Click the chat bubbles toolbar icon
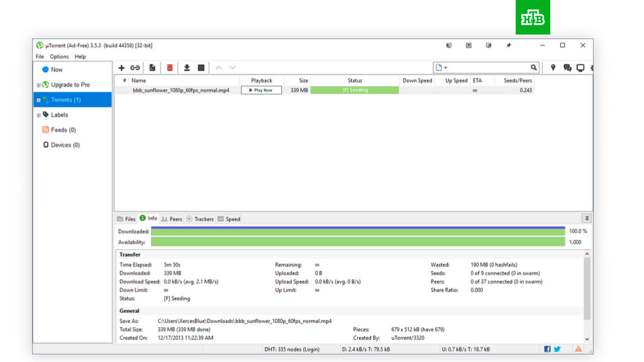 567,68
